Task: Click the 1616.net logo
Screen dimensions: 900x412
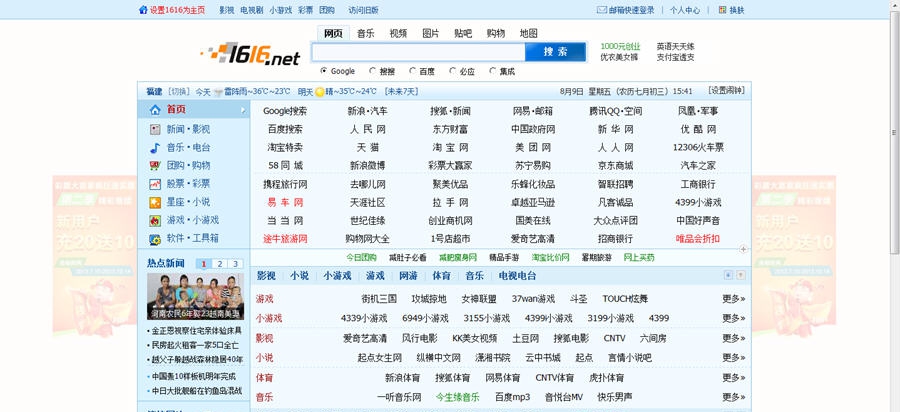Action: pos(250,54)
